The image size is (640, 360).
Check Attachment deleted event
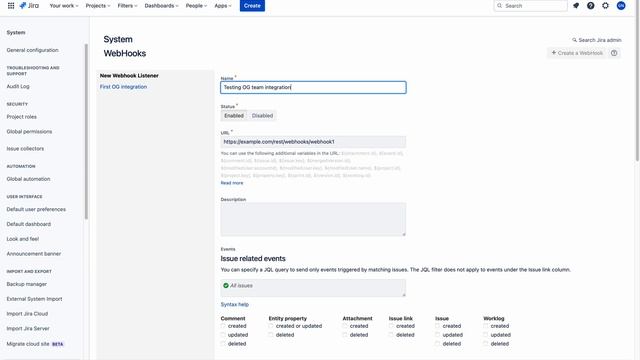click(x=345, y=335)
